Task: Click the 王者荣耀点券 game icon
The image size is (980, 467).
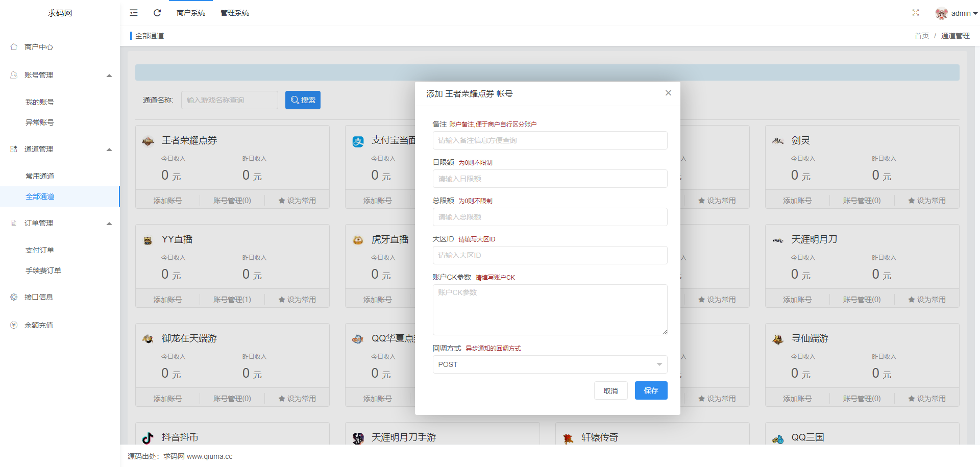Action: 148,141
